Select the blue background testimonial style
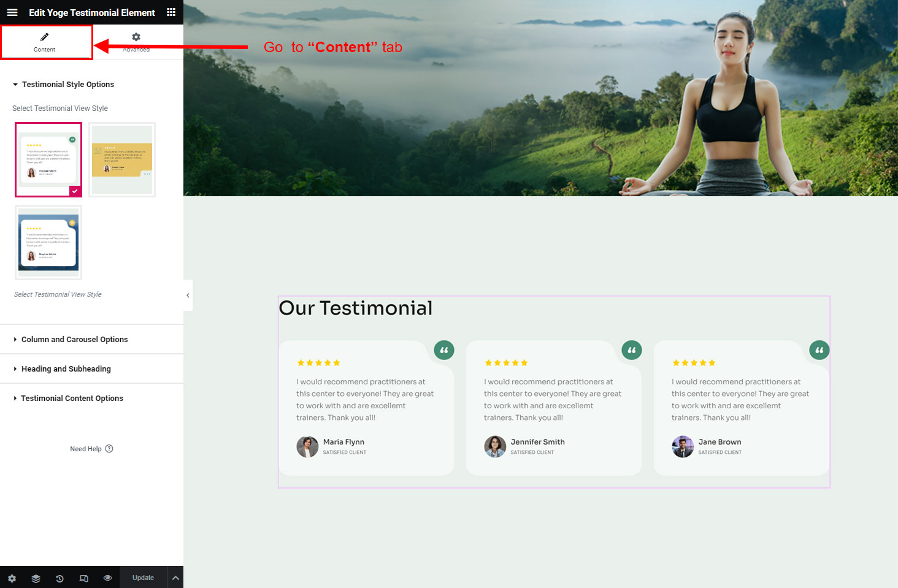 coord(48,242)
